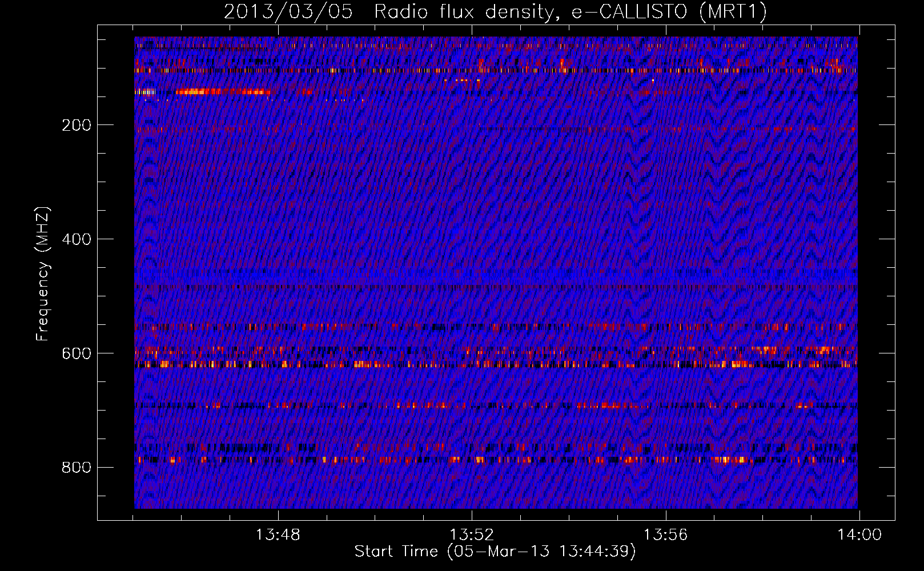Click the 400 MHz frequency tick label
The width and height of the screenshot is (924, 571).
[77, 239]
